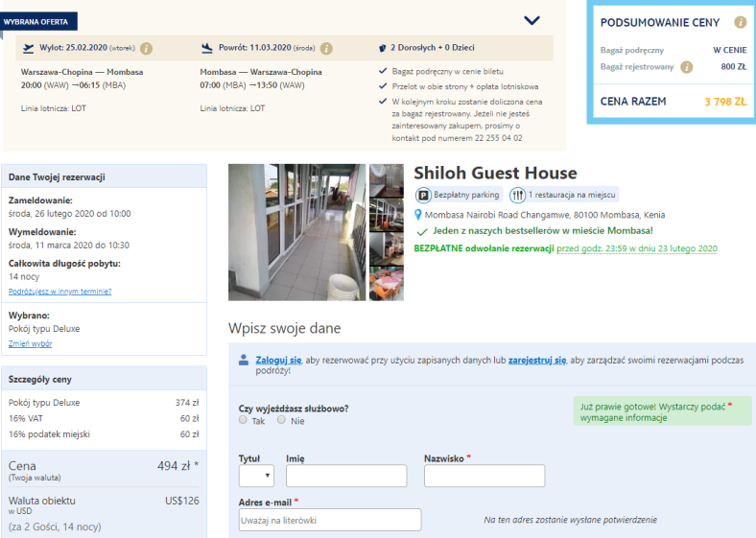Click Pokój typu Deluxe 374 zł row

click(104, 403)
